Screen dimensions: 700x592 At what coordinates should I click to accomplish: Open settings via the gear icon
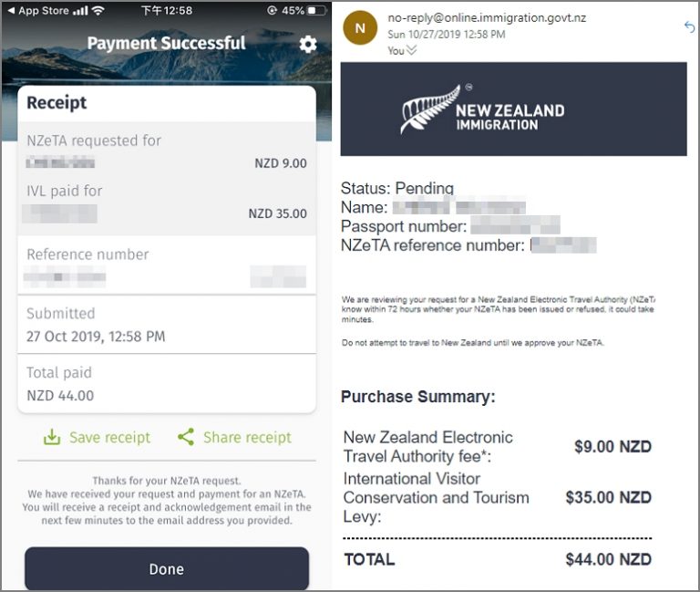click(308, 44)
